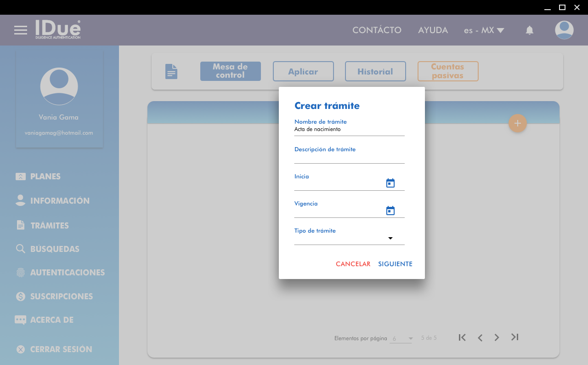
Task: Click Cancelar to dismiss the dialog
Action: click(353, 264)
